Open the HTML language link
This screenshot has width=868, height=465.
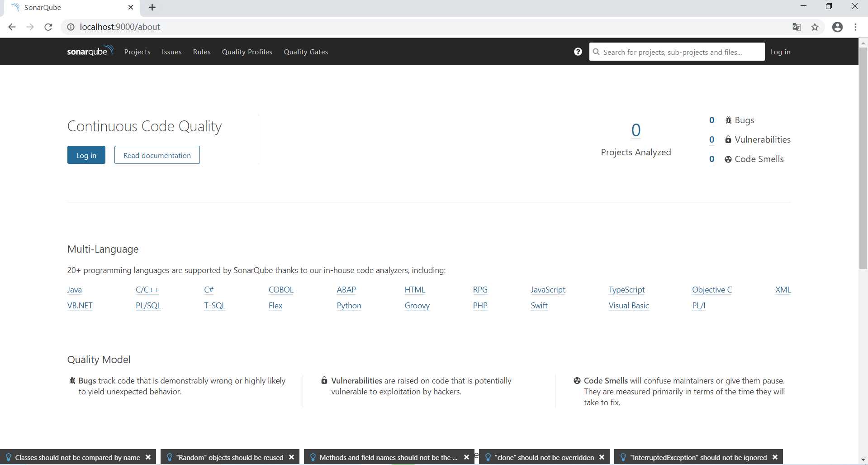tap(415, 290)
